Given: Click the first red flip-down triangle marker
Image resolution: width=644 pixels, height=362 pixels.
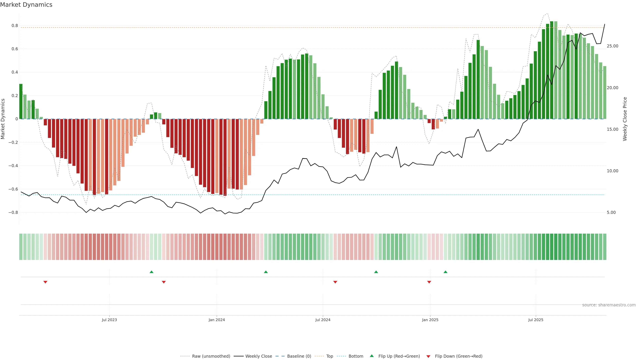Looking at the screenshot, I should point(45,282).
